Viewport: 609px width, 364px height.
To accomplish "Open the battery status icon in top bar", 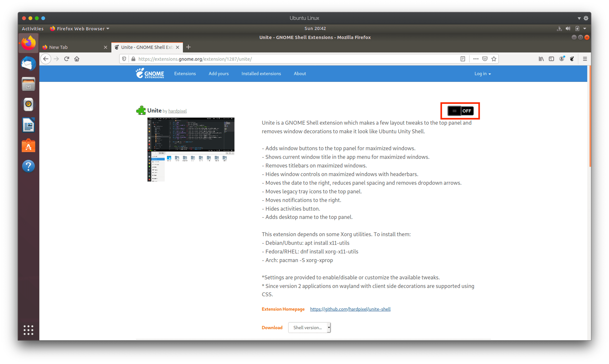I will pyautogui.click(x=577, y=28).
